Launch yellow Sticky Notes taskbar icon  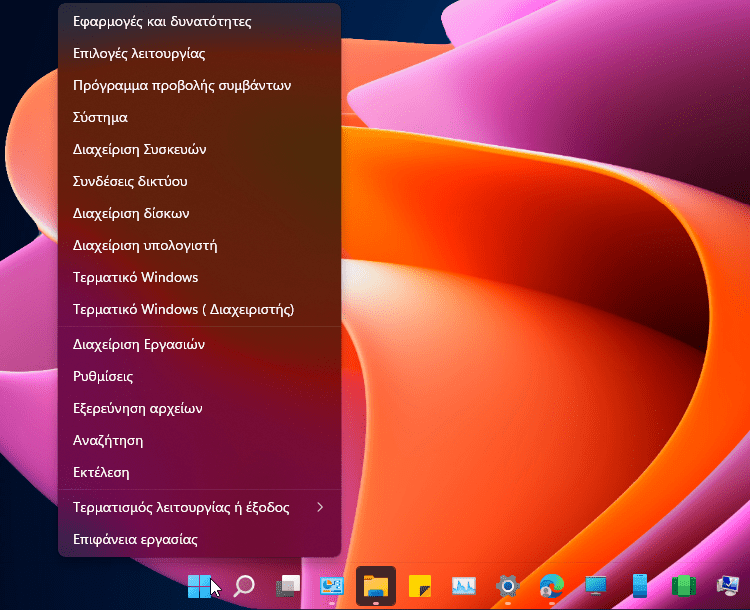pyautogui.click(x=420, y=586)
